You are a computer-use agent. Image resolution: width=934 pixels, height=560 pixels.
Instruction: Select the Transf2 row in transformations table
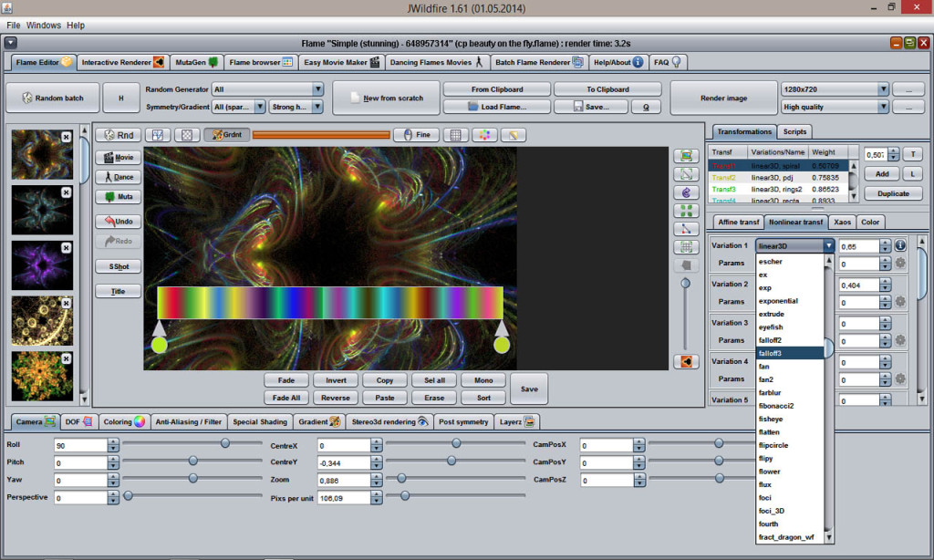[x=779, y=178]
